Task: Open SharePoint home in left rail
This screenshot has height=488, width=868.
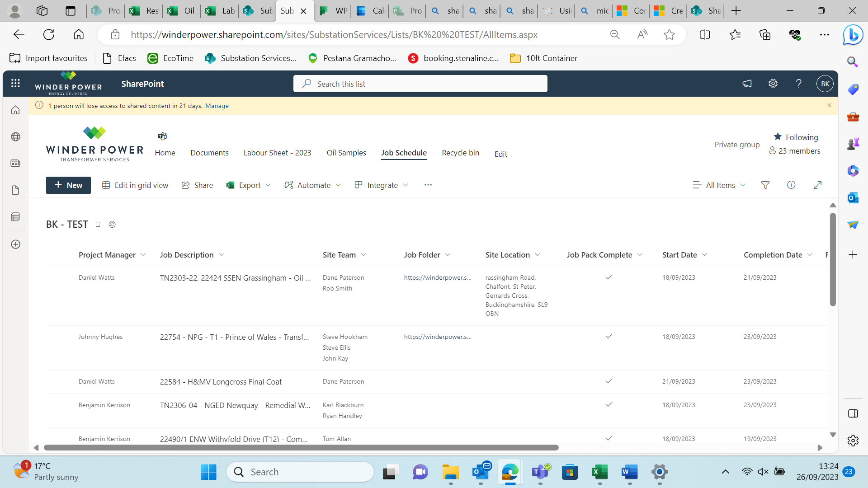Action: click(x=15, y=110)
